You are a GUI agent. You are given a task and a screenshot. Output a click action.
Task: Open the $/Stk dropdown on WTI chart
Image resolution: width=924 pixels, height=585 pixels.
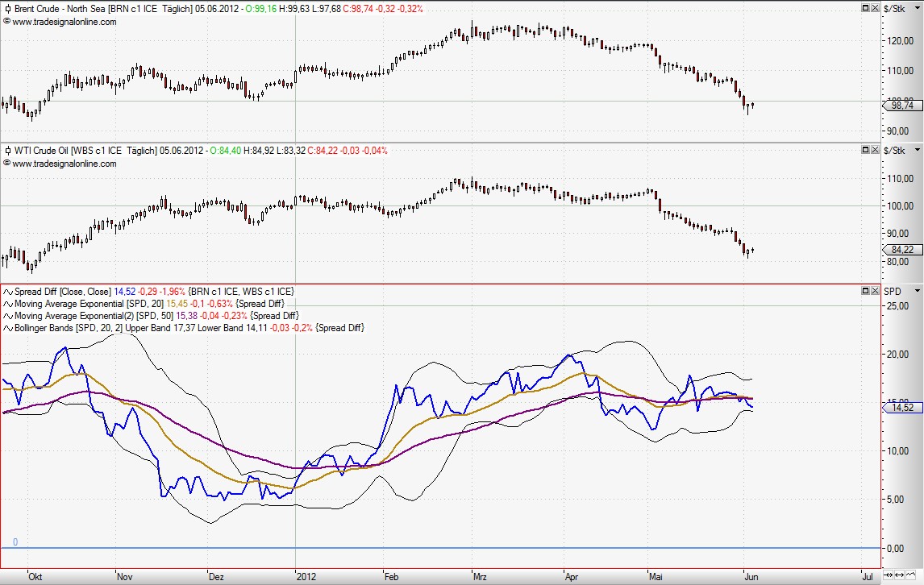click(x=918, y=150)
